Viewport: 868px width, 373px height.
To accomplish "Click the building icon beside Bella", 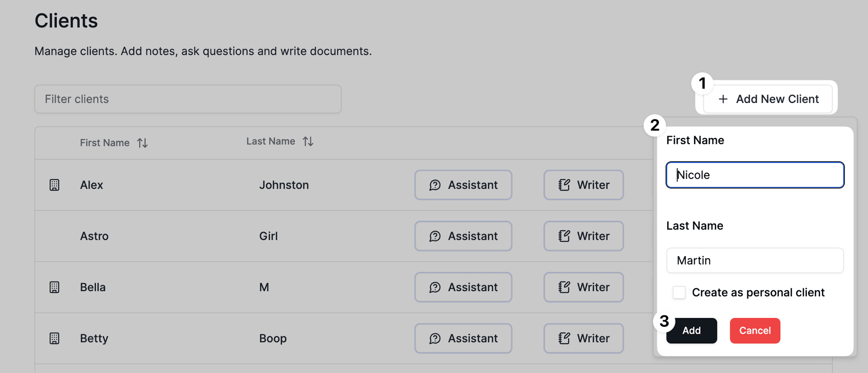I will click(54, 287).
